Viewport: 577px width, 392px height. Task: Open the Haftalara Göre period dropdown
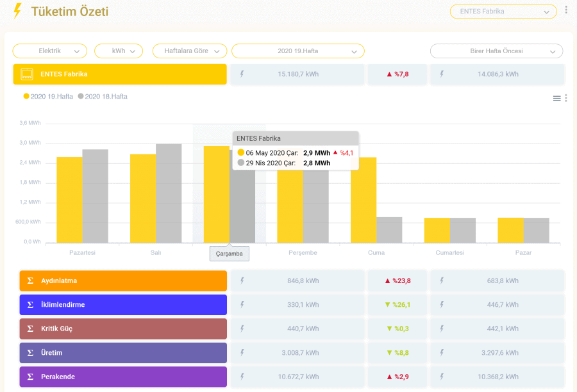tap(190, 51)
